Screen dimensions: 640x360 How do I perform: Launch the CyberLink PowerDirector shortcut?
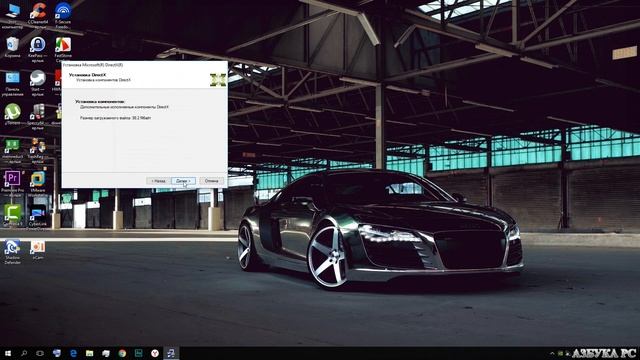[38, 217]
